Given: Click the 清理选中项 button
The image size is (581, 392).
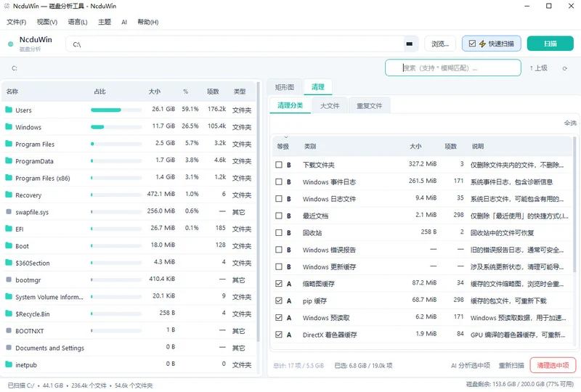Looking at the screenshot, I should 553,365.
